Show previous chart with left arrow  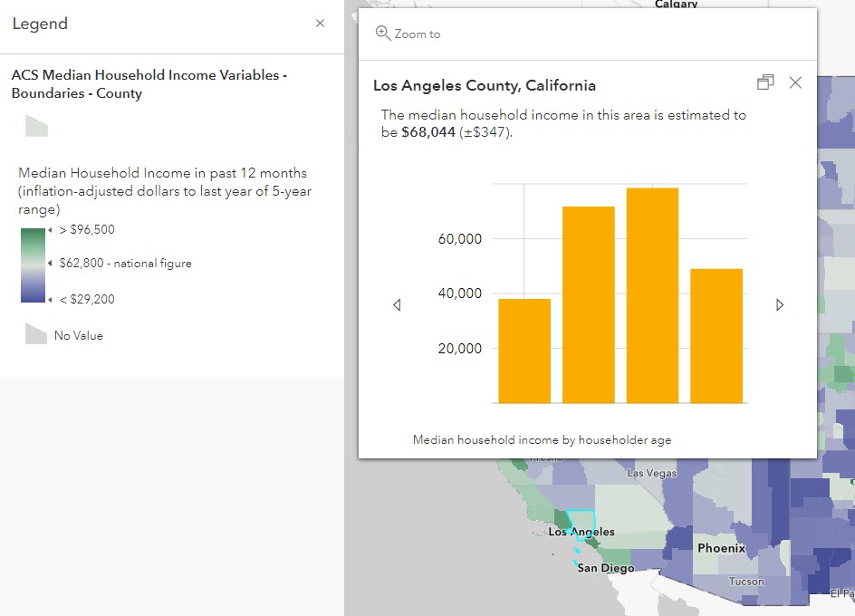tap(397, 305)
